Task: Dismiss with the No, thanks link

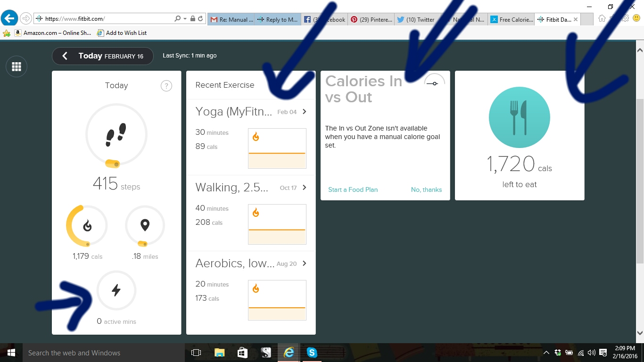Action: click(426, 189)
